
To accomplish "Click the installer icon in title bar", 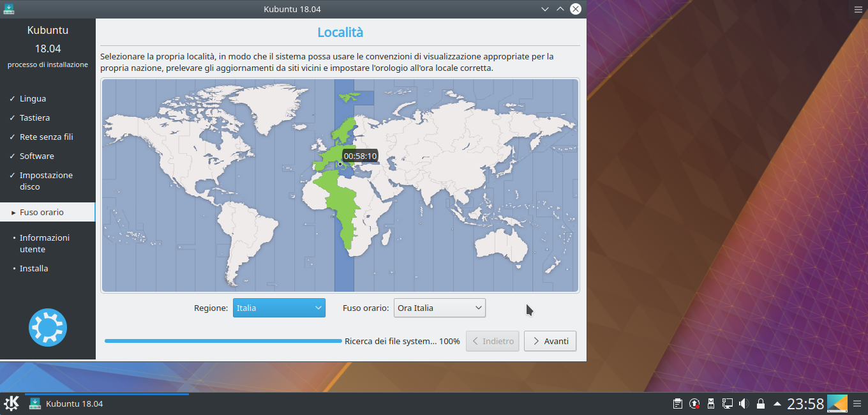I will (x=8, y=9).
